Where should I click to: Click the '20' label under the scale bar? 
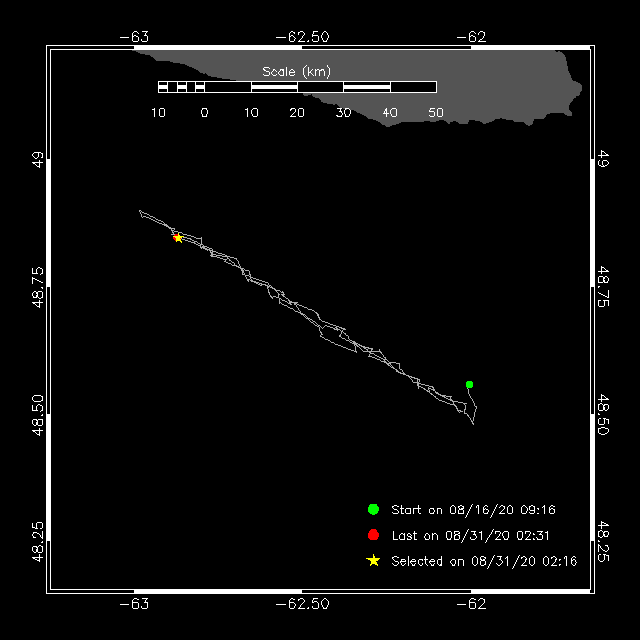297,113
